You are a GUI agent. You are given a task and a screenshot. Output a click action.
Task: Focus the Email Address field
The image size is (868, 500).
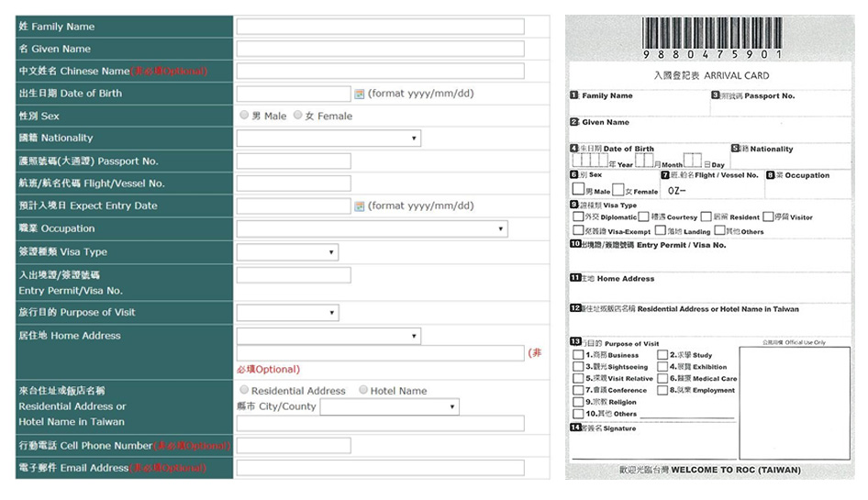[380, 468]
